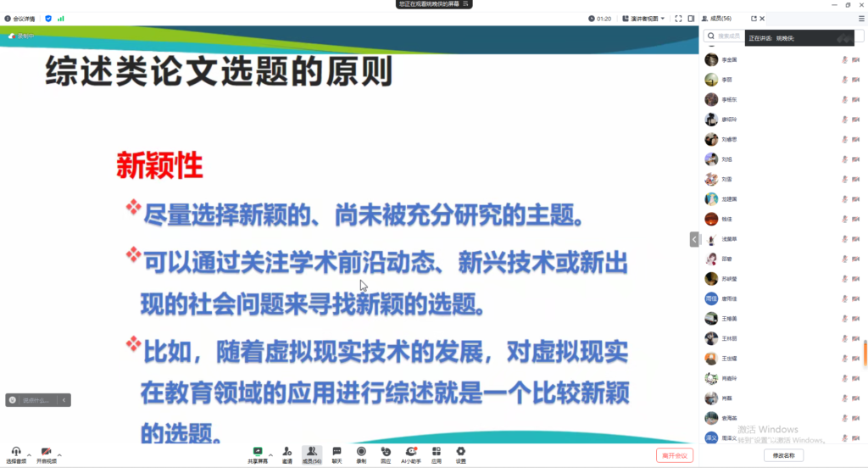Screen dimensions: 868x468
Task: Open the 共享屏幕 (share screen) tool
Action: click(x=258, y=454)
